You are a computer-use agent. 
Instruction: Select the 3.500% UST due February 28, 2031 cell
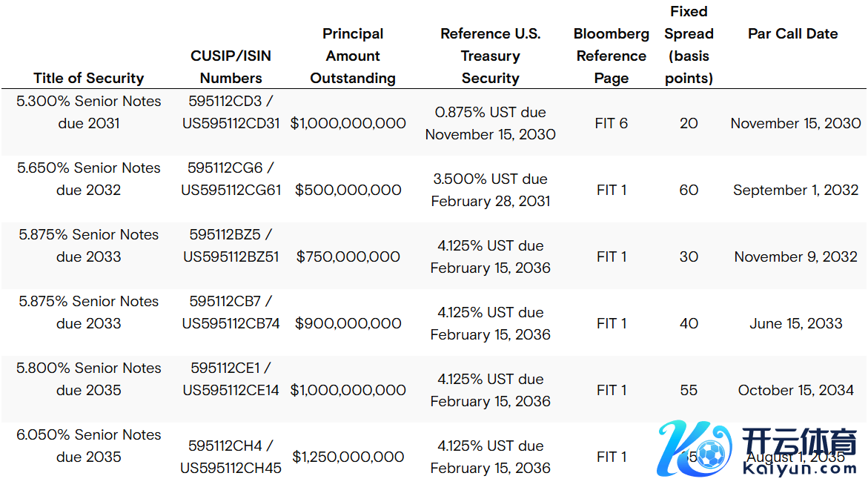[490, 190]
